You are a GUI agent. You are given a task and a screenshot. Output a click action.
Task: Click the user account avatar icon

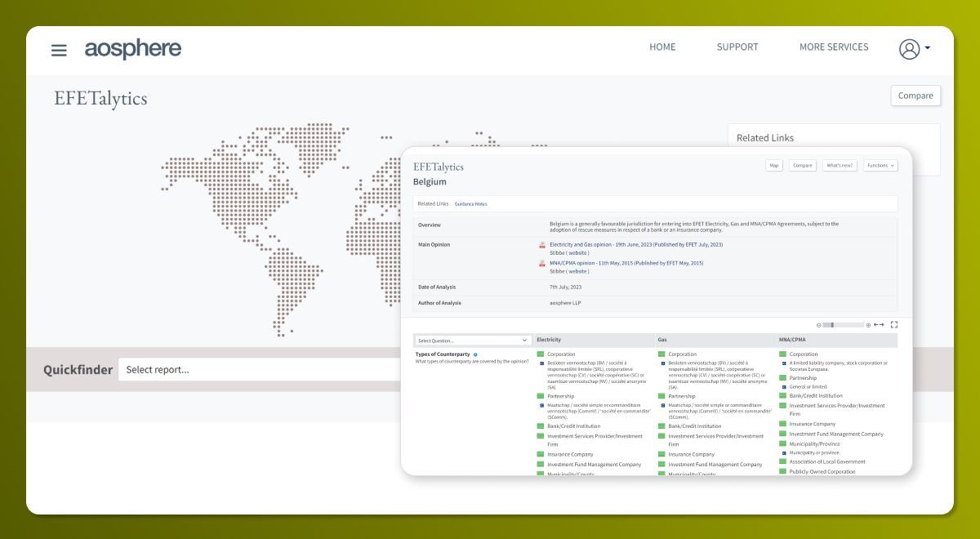909,49
